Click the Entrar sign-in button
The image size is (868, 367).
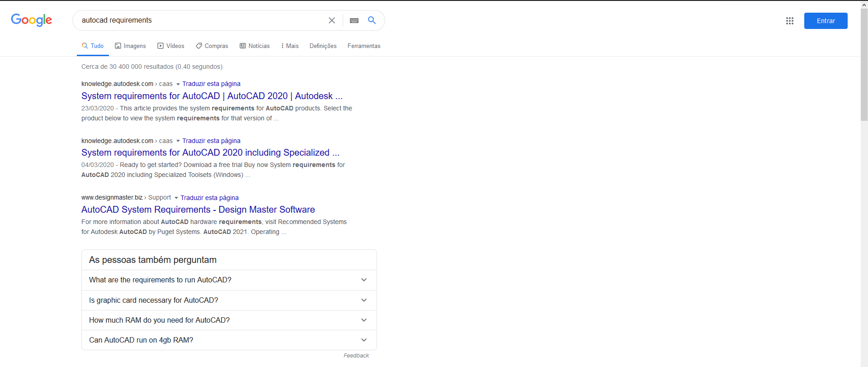(x=826, y=21)
